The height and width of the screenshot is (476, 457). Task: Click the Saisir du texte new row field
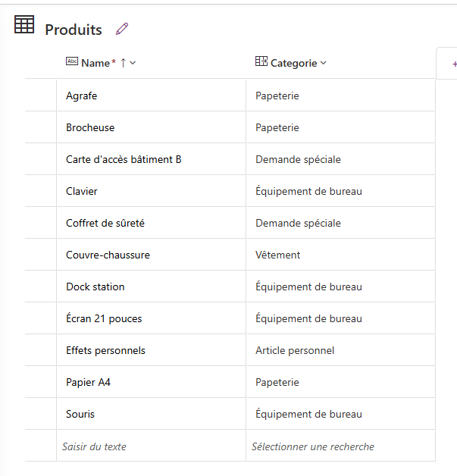(x=151, y=446)
